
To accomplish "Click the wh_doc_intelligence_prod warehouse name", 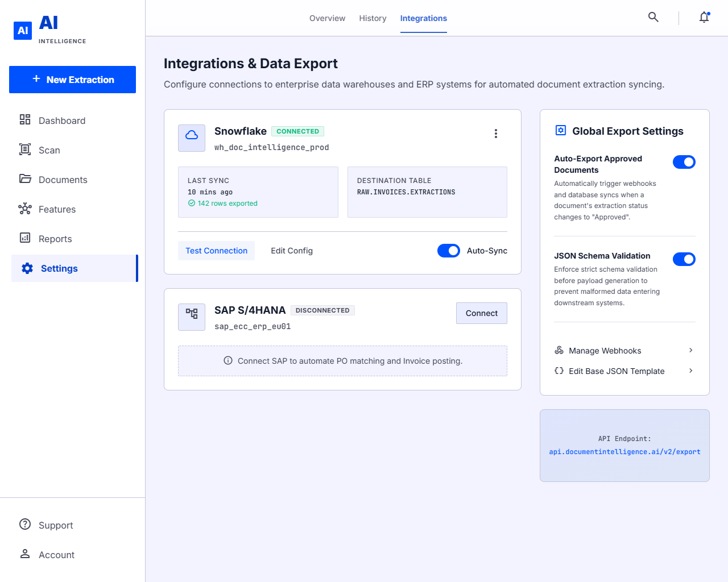I will pyautogui.click(x=272, y=147).
